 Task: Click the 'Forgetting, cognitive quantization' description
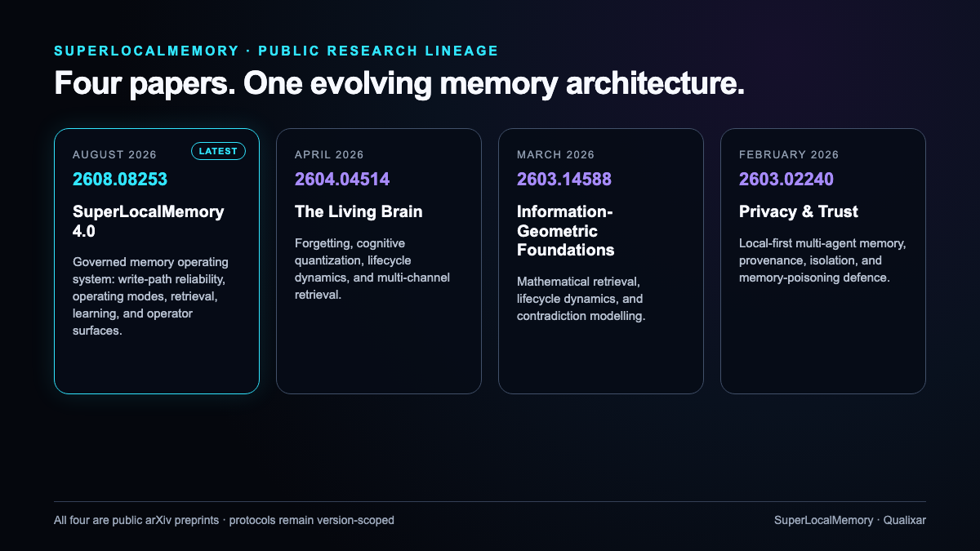click(372, 269)
